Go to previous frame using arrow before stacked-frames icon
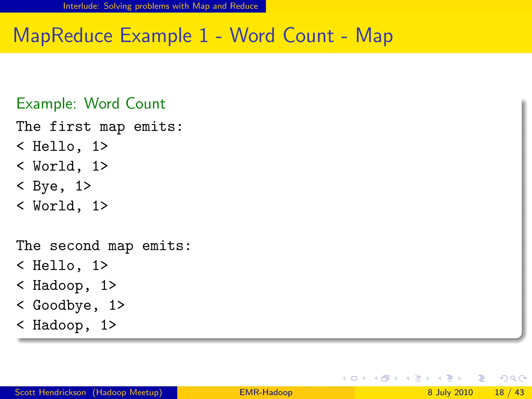Image resolution: width=532 pixels, height=399 pixels. click(376, 378)
